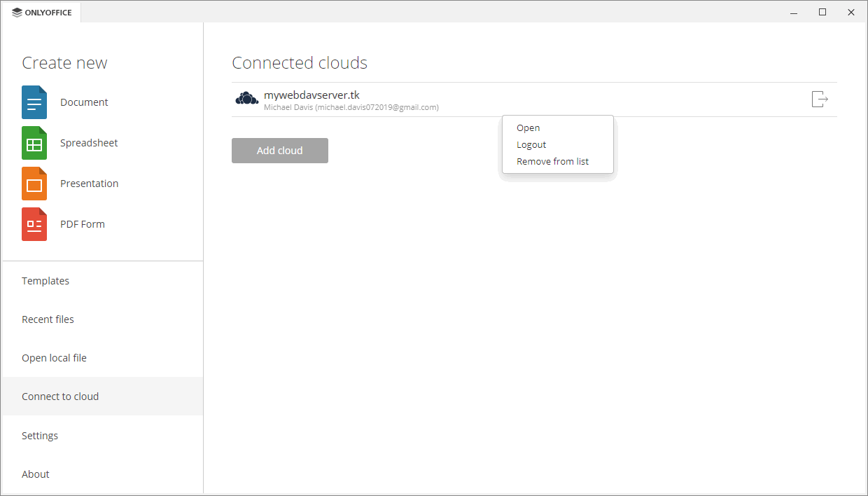Select Logout from the context menu
Image resolution: width=868 pixels, height=496 pixels.
click(531, 144)
